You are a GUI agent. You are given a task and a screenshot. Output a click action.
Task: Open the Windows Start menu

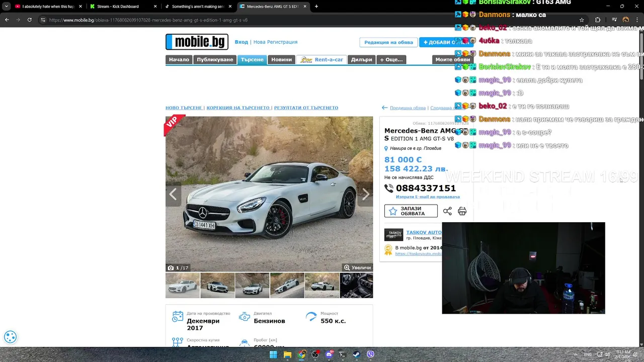click(273, 354)
